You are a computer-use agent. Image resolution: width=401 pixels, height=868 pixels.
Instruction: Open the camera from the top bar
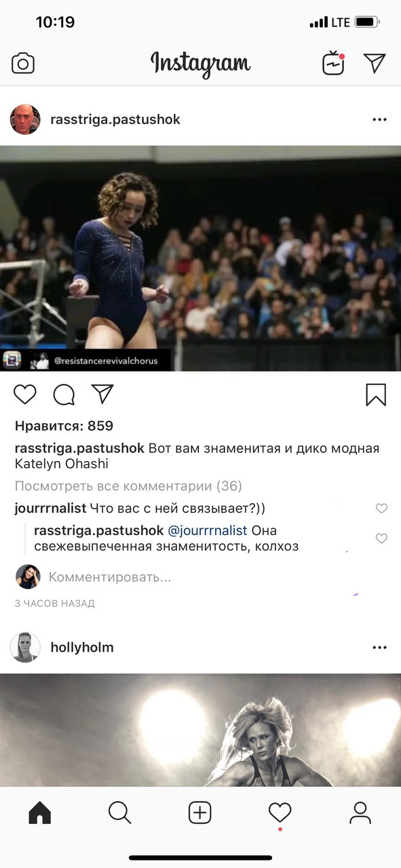click(x=23, y=64)
